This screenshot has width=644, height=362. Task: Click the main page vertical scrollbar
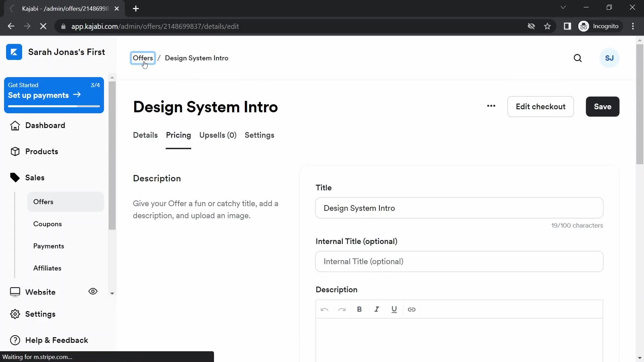tap(640, 104)
